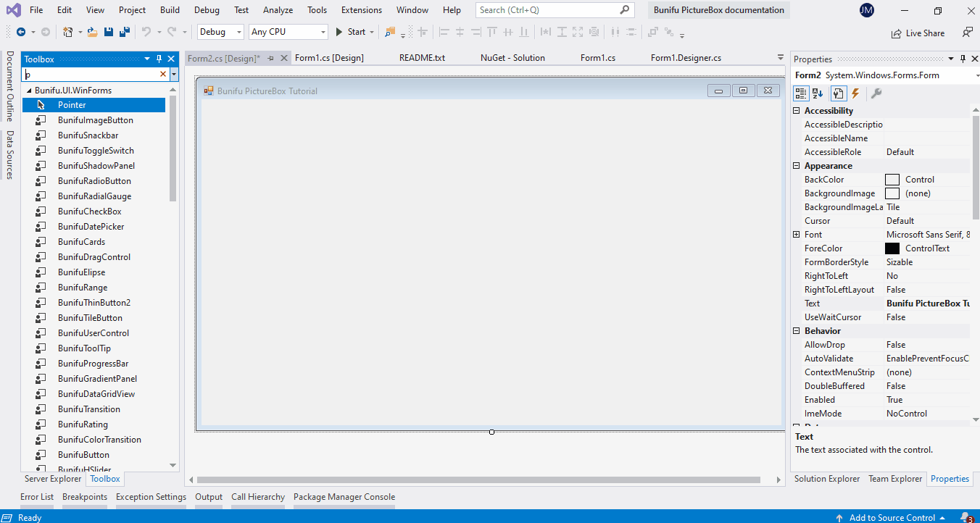Select the BunifuDatePicker control icon

tap(41, 227)
